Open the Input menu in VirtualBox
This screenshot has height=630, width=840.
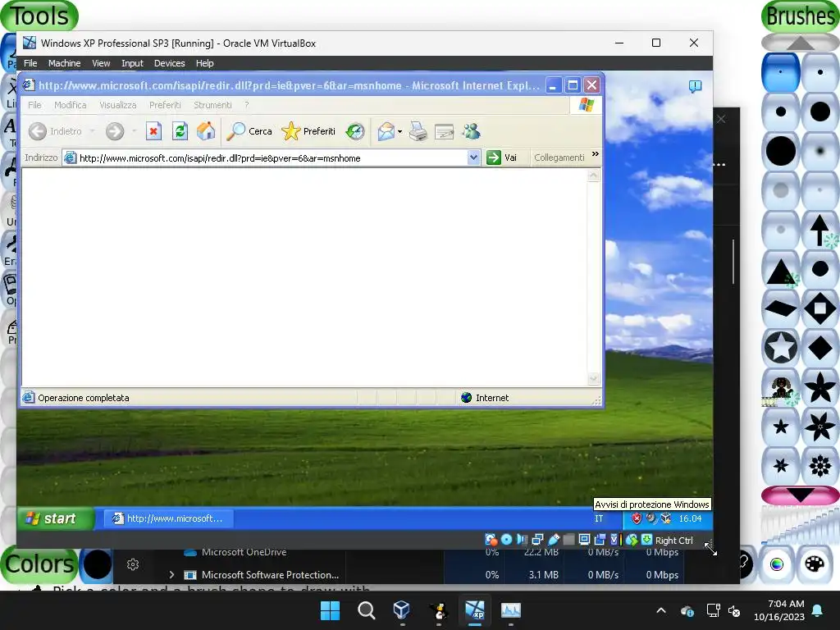[x=132, y=63]
